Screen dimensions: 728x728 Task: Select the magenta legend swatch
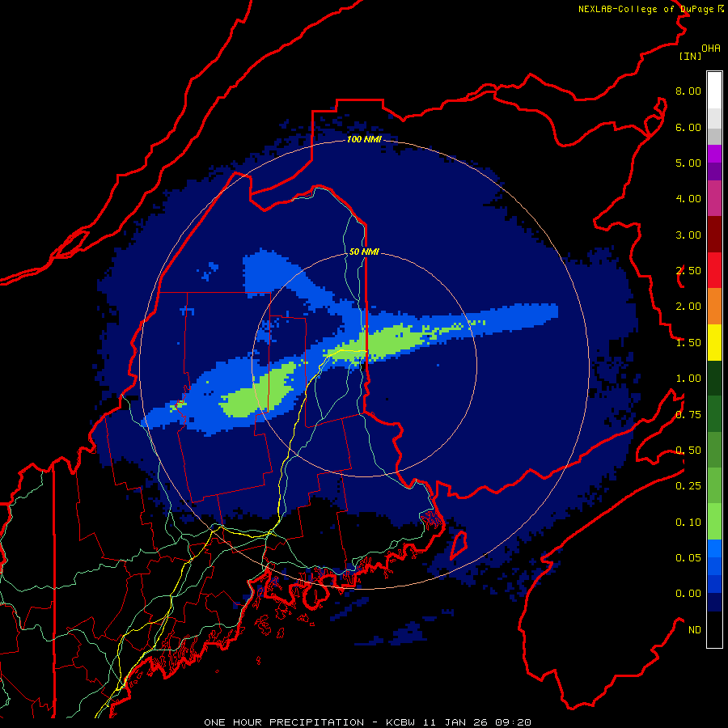coord(714,154)
